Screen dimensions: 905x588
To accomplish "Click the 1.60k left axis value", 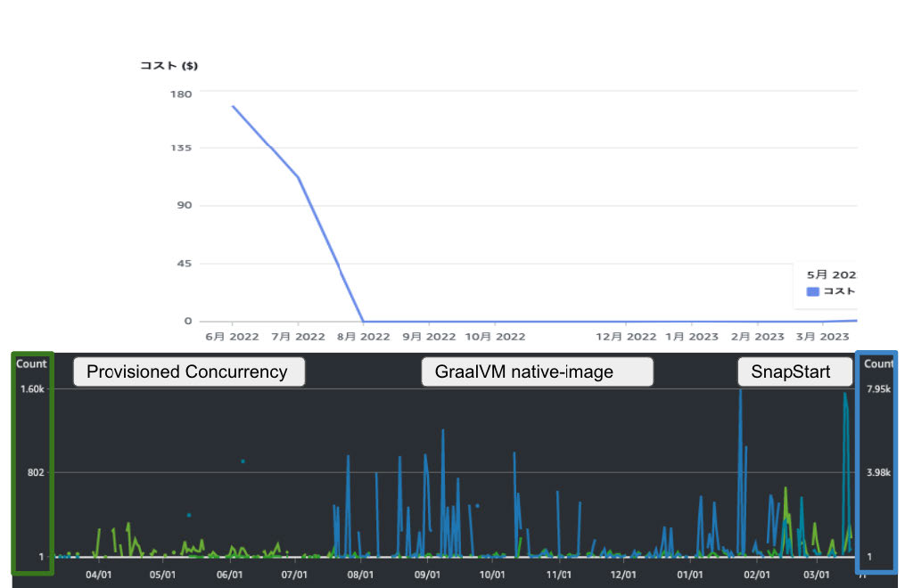I will click(32, 389).
